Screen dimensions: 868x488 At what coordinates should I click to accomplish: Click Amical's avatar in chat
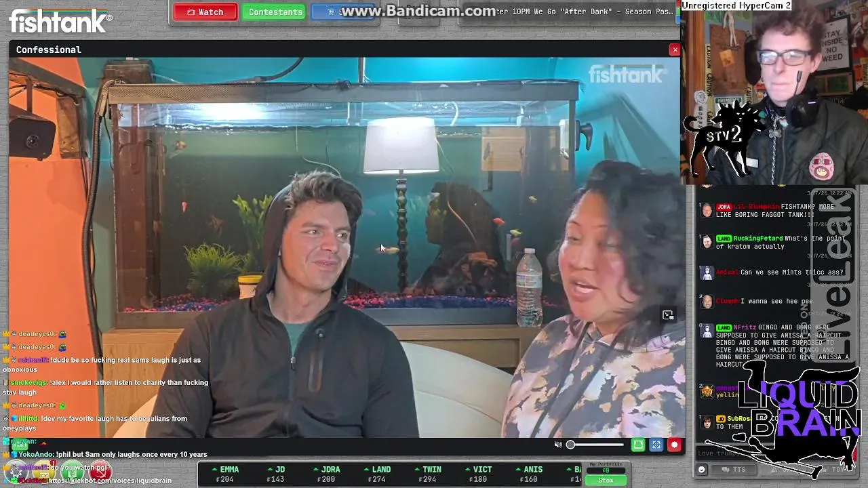(707, 272)
